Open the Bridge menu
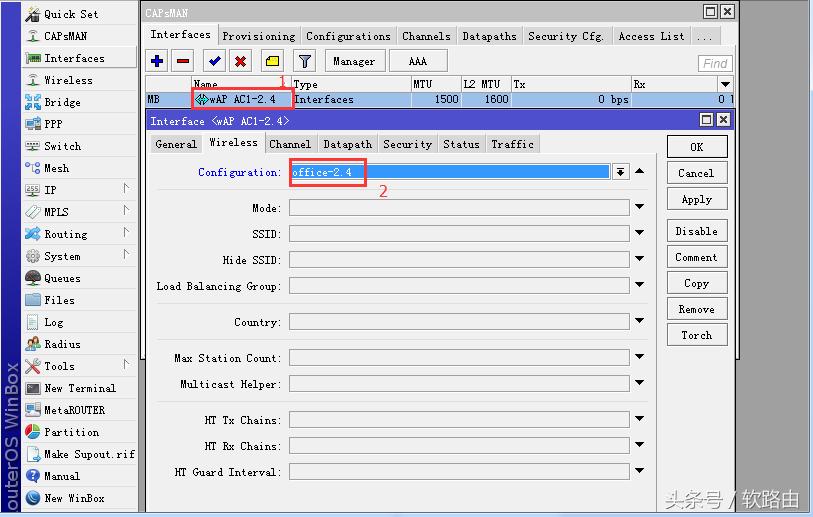The image size is (813, 517). (x=79, y=102)
